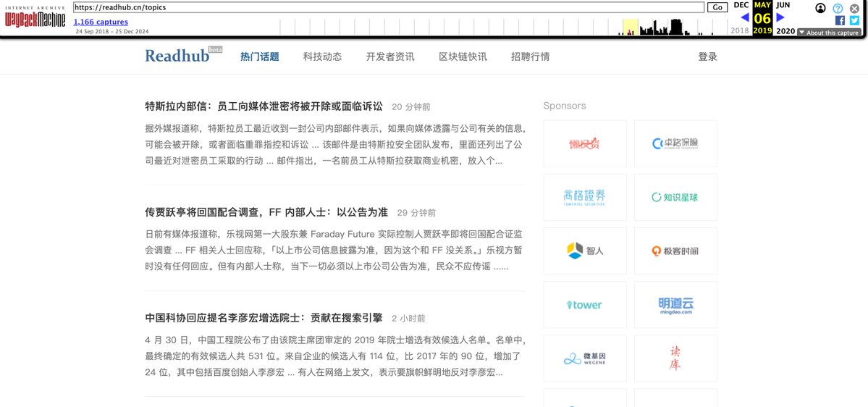Close the Wayback toolbar with X
Image resolution: width=868 pixels, height=407 pixels.
(x=855, y=8)
